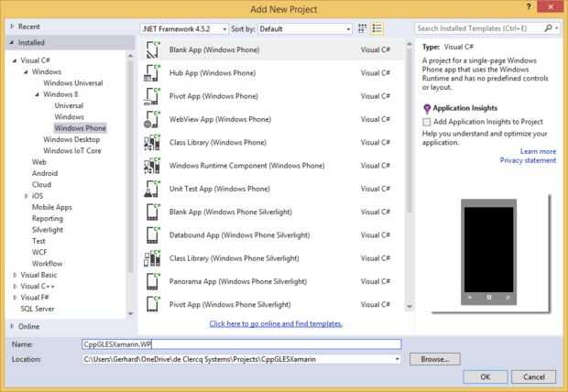
Task: Choose the WebView App (Windows Phone) icon
Action: 152,120
